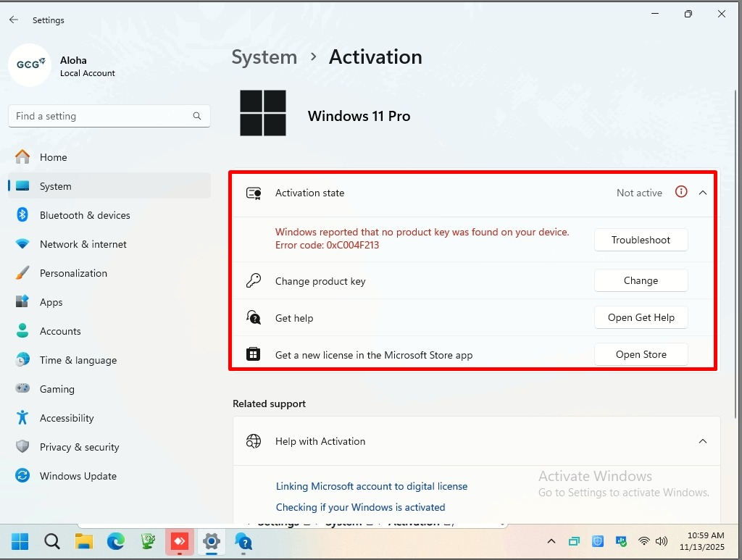Click the Get help headset icon

253,317
